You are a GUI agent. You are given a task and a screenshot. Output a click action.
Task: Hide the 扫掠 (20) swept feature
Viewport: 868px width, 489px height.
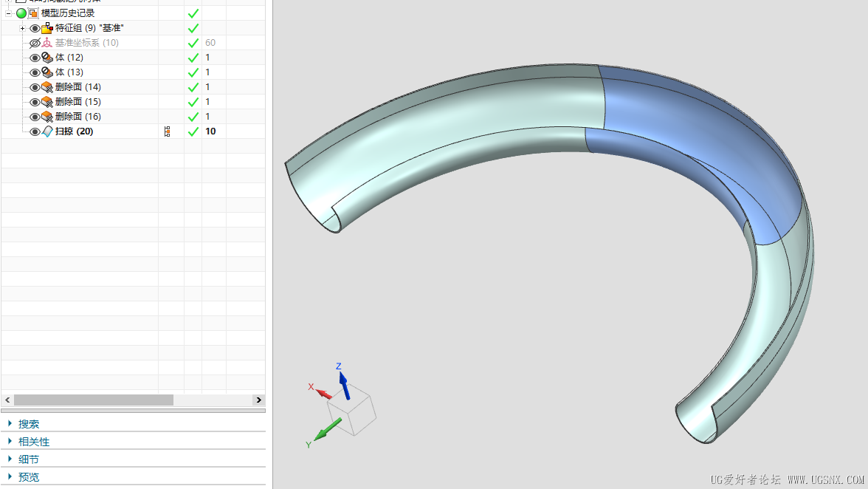point(34,131)
